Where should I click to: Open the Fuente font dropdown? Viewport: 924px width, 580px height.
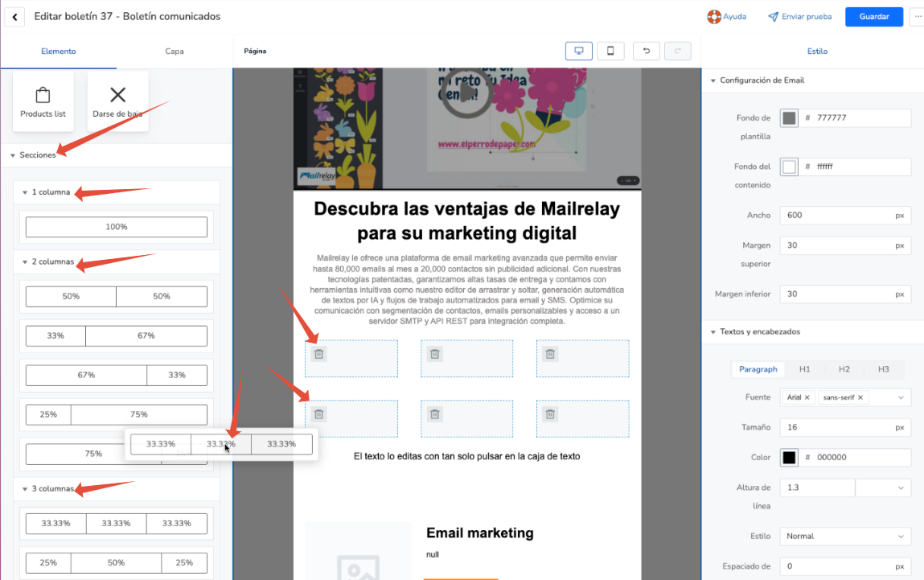[901, 398]
